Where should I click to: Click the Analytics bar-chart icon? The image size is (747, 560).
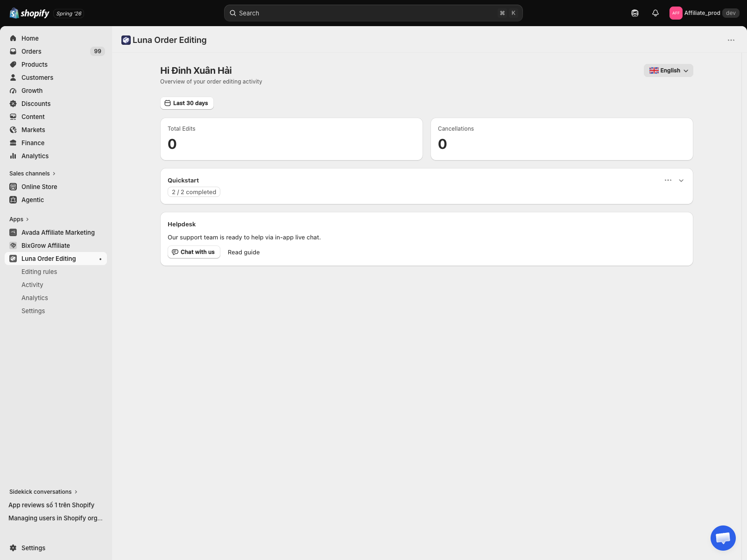pyautogui.click(x=13, y=156)
